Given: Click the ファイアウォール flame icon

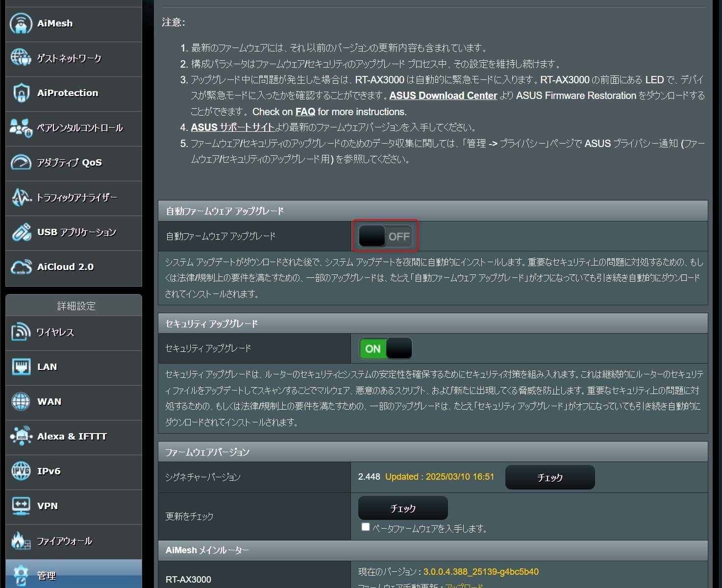Looking at the screenshot, I should pyautogui.click(x=21, y=541).
